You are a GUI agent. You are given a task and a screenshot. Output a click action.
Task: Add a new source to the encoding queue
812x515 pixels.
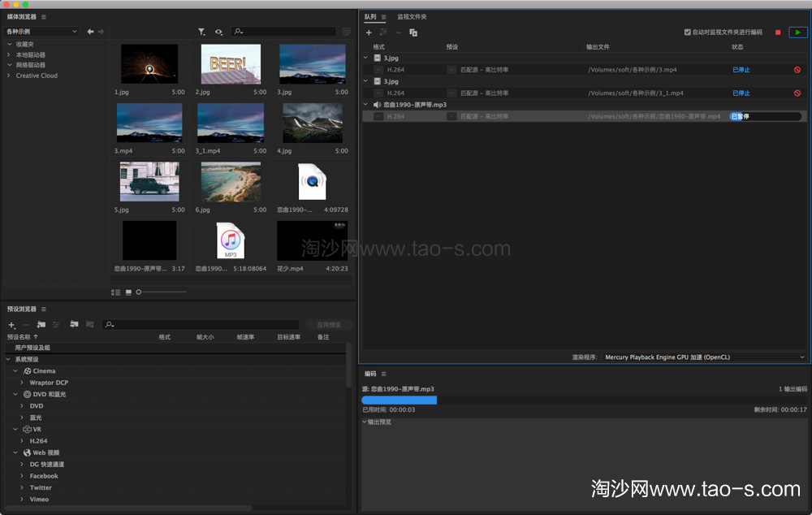368,32
